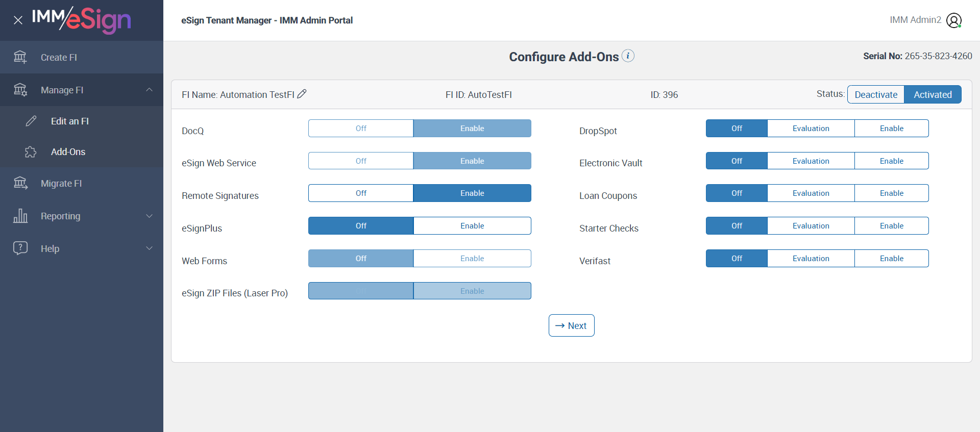This screenshot has height=432, width=980.
Task: Enable the eSignPlus add-on
Action: [472, 226]
